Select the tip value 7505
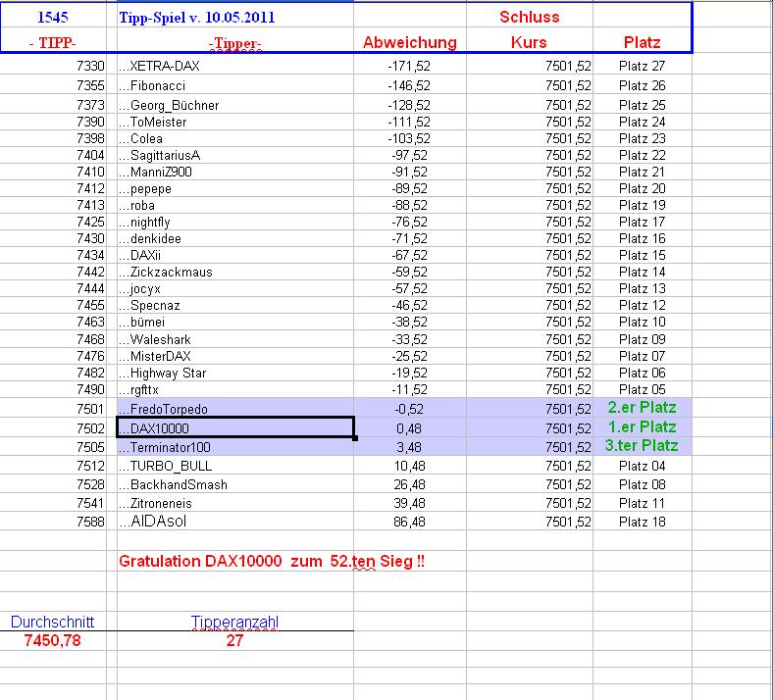 (x=53, y=447)
